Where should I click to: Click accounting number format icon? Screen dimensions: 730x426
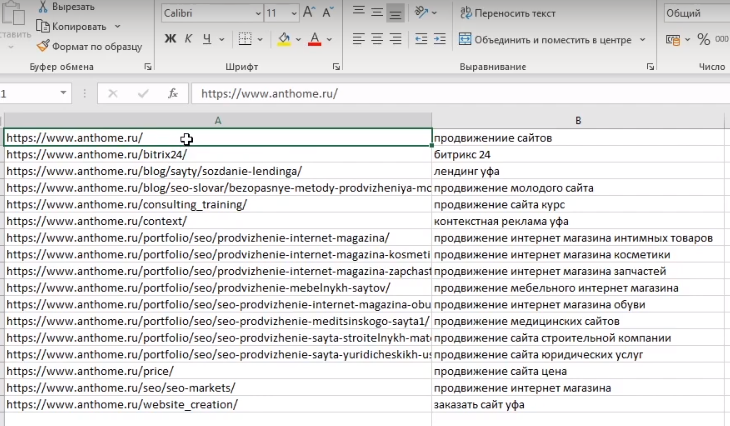(673, 40)
